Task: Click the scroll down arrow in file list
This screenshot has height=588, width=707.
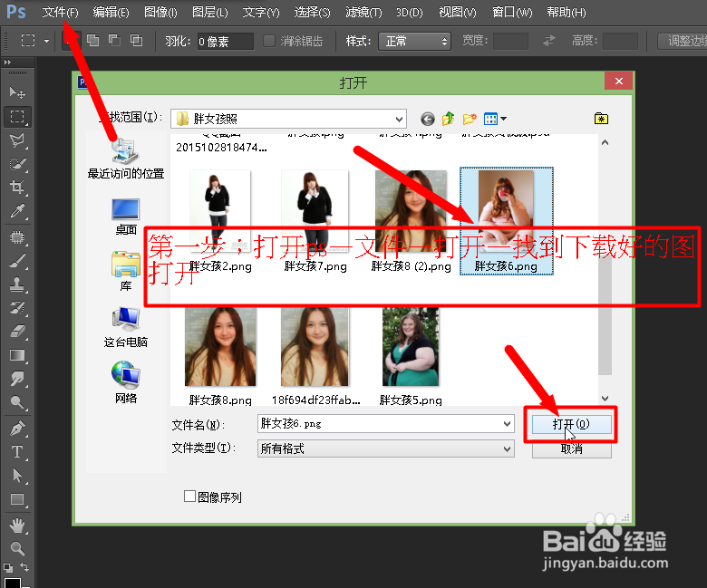Action: point(605,399)
